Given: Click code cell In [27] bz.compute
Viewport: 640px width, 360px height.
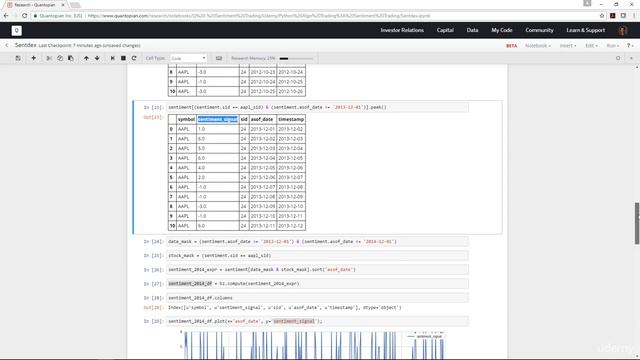Looking at the screenshot, I should pos(317,283).
